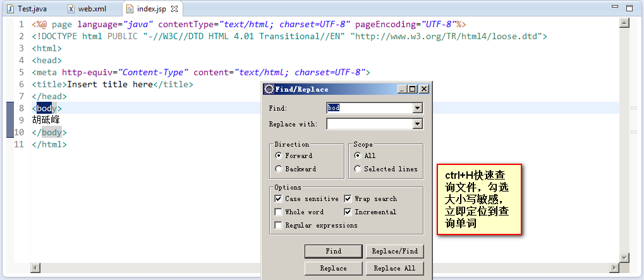644x280 pixels.
Task: Enable Regular expressions option
Action: [279, 225]
